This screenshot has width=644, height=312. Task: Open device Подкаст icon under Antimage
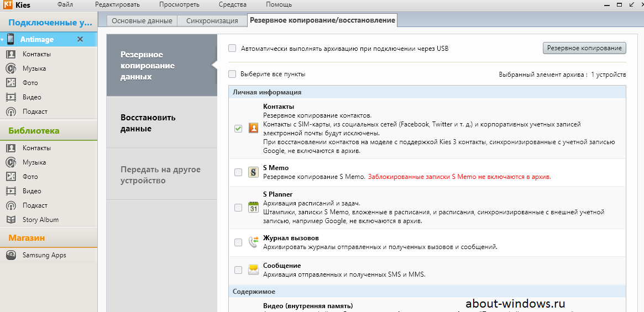pyautogui.click(x=11, y=112)
